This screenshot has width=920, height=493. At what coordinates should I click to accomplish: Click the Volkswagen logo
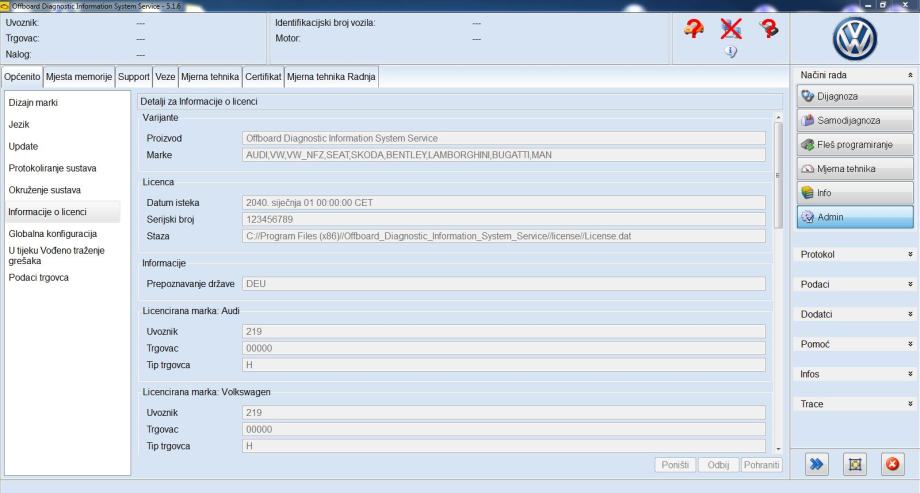(x=853, y=40)
